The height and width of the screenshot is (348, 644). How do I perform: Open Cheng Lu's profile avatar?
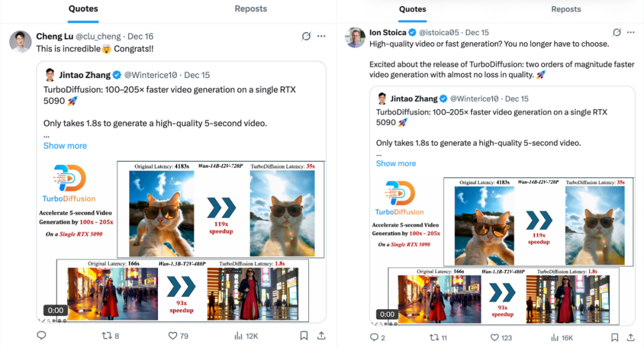pyautogui.click(x=20, y=42)
